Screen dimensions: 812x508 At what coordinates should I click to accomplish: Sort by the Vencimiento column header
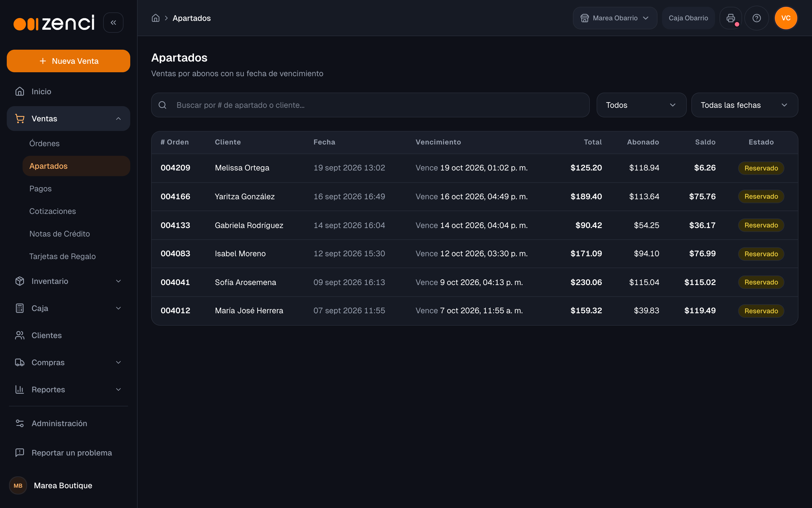click(x=438, y=142)
